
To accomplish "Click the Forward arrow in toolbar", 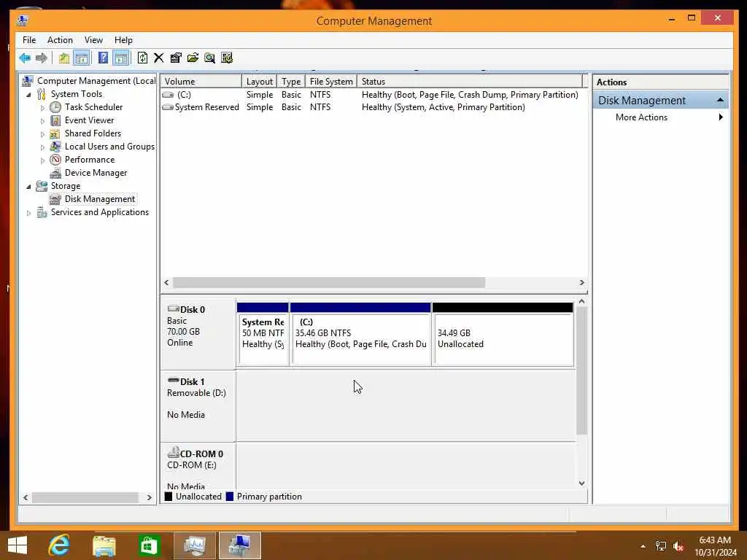I will click(x=42, y=58).
